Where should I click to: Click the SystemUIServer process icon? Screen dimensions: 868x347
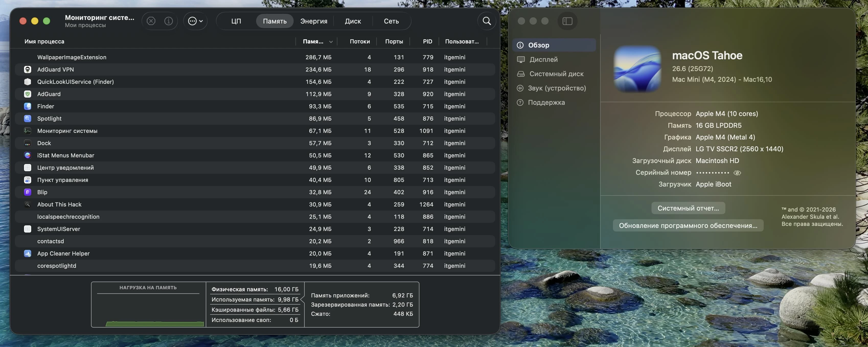tap(28, 229)
